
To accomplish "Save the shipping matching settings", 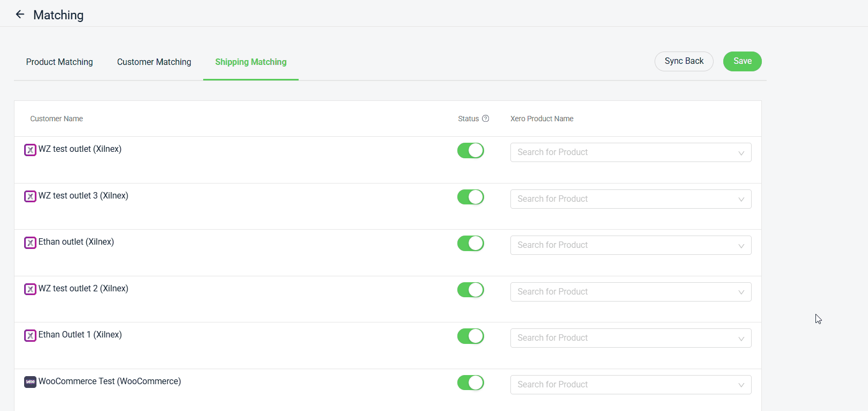I will pyautogui.click(x=742, y=61).
